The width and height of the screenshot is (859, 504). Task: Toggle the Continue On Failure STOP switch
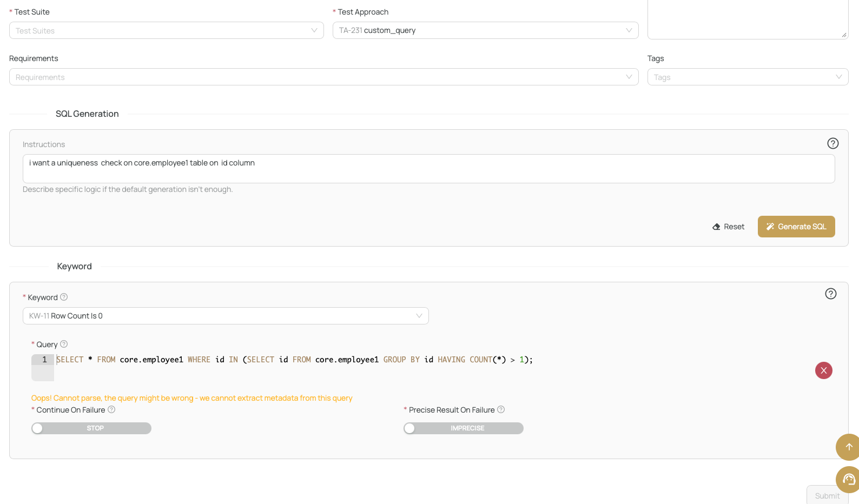91,428
